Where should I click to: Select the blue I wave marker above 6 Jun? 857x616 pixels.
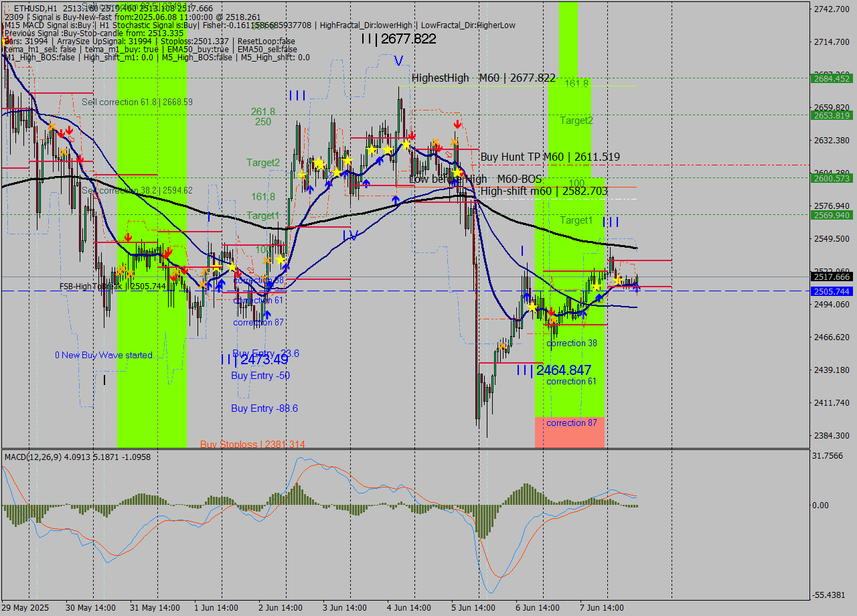(x=522, y=251)
